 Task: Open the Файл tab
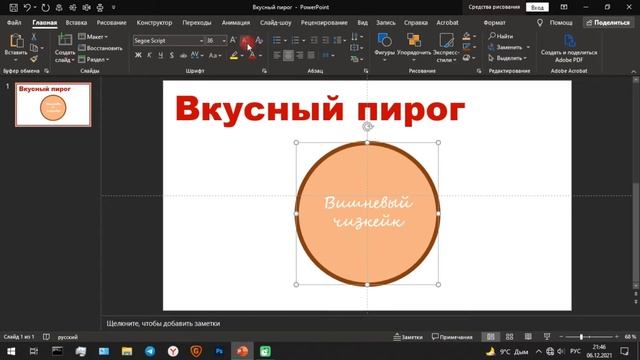tap(14, 23)
